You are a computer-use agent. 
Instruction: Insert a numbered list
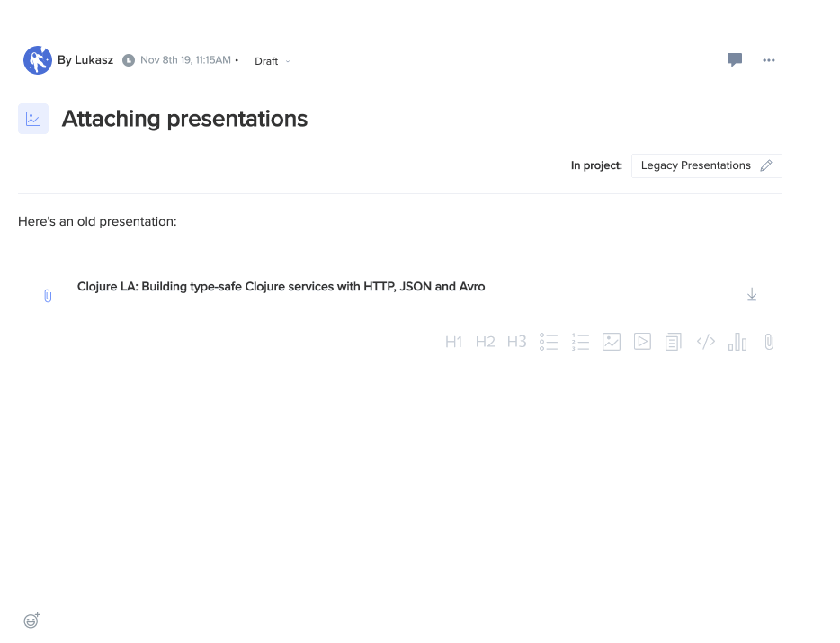point(580,342)
